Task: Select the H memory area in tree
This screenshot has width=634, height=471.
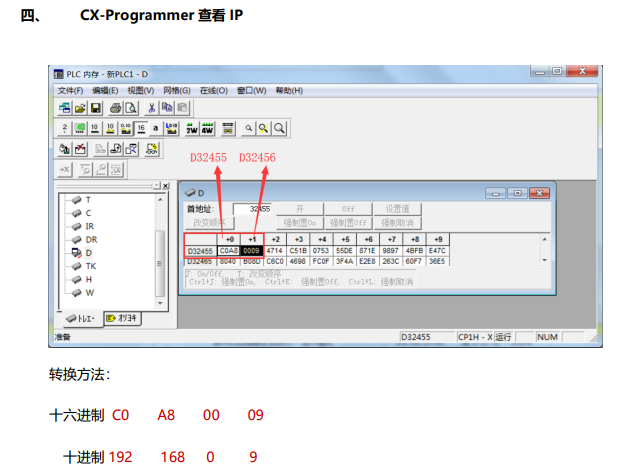Action: coord(89,280)
